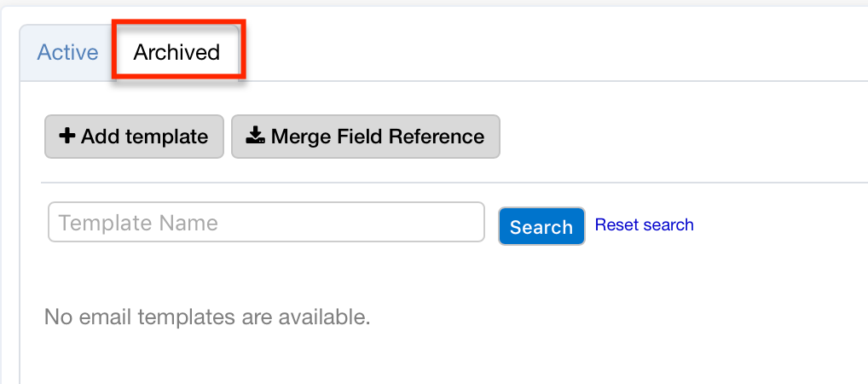Click the plus icon on Add template

click(x=67, y=137)
